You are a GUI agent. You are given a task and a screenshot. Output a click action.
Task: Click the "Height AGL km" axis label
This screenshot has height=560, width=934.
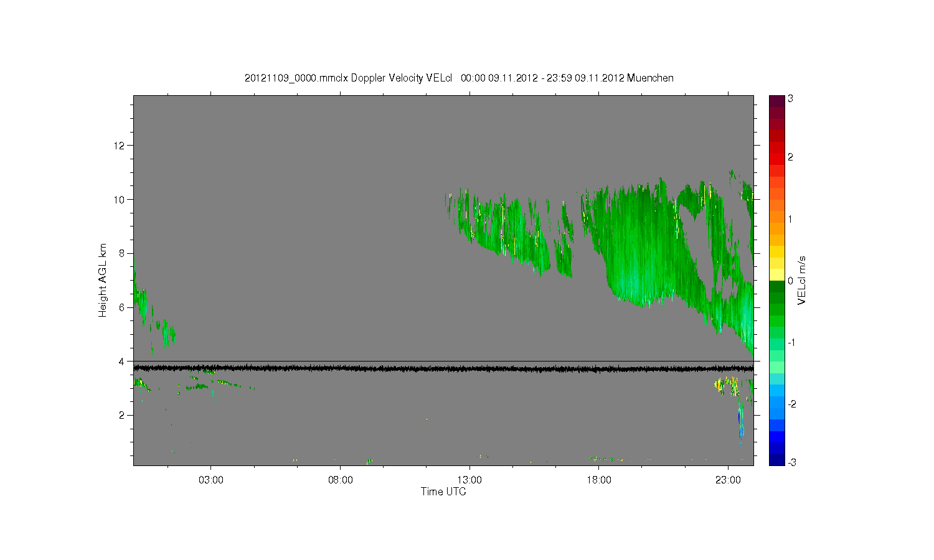point(103,280)
